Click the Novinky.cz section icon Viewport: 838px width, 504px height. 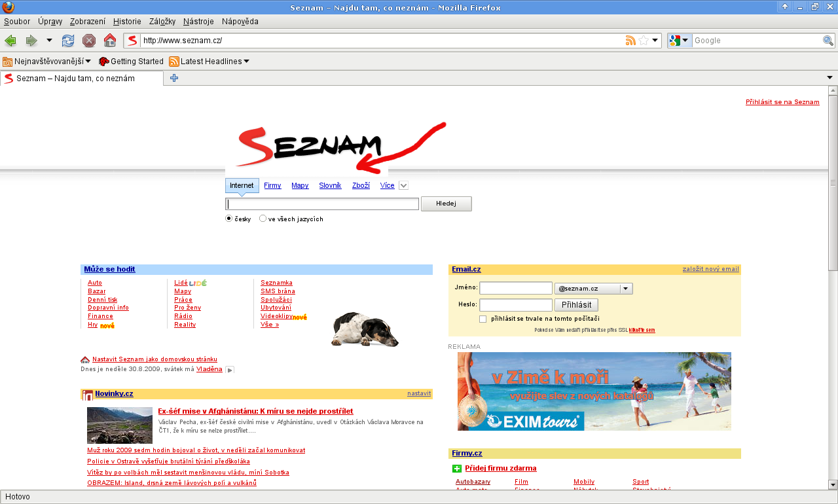88,395
